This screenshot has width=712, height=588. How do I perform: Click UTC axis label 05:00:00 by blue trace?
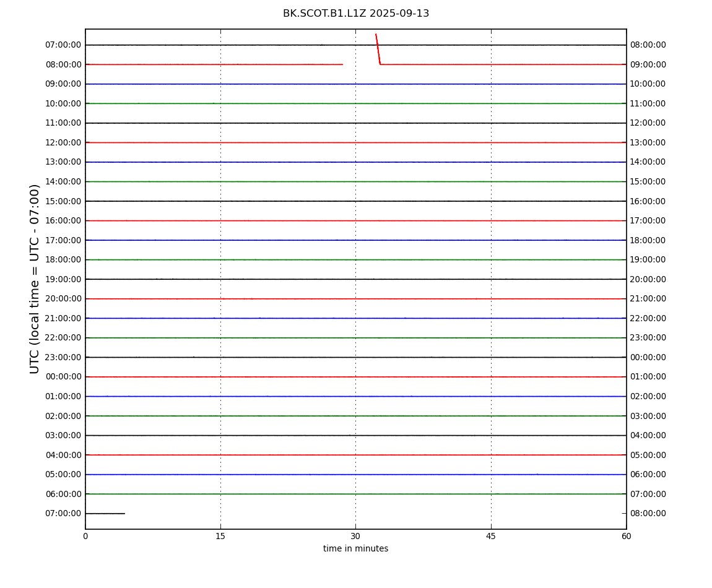[x=63, y=475]
